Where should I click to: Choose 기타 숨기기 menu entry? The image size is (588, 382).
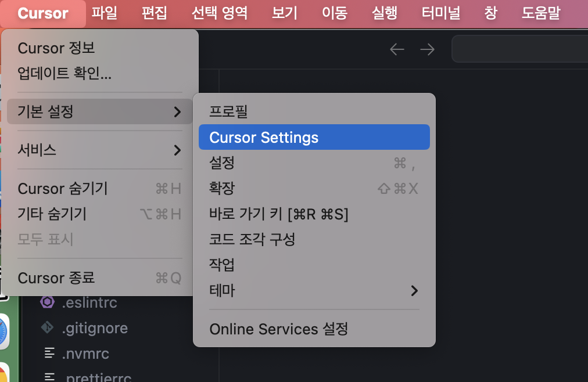(100, 214)
